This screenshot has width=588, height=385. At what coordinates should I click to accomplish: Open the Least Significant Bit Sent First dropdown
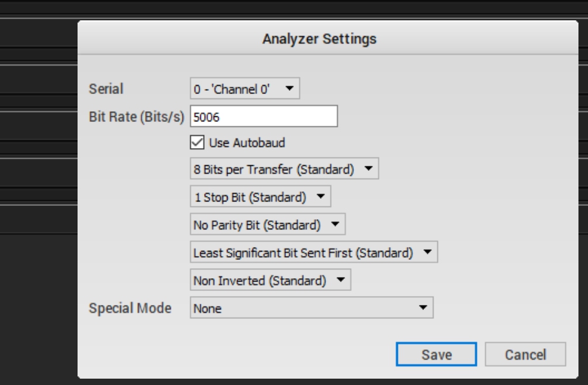click(x=314, y=252)
